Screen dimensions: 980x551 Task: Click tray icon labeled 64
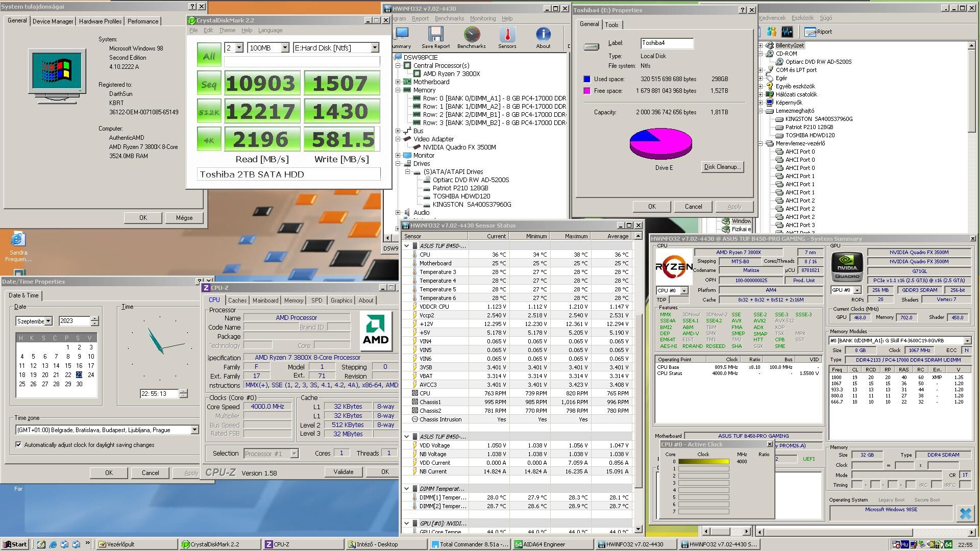(x=948, y=544)
